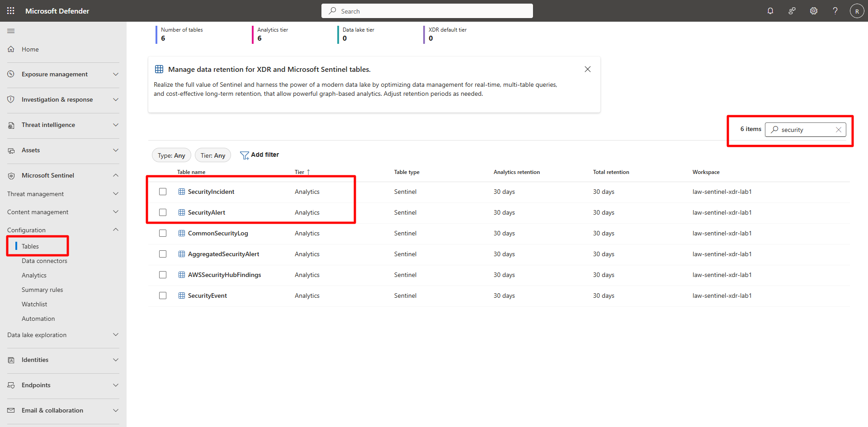
Task: Click the table search field containing security
Action: (x=805, y=130)
